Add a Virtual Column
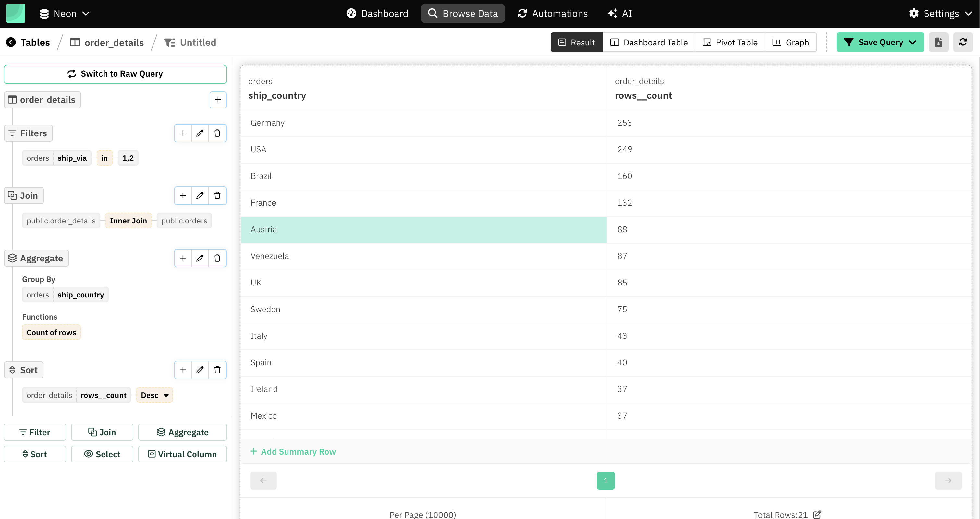 182,454
